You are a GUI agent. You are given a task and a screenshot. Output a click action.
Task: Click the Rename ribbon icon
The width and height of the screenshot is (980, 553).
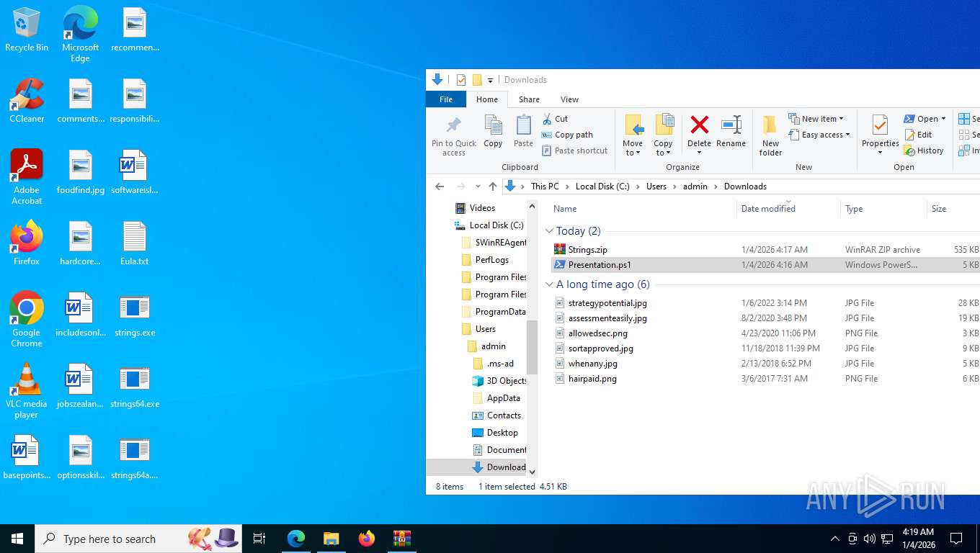[731, 125]
